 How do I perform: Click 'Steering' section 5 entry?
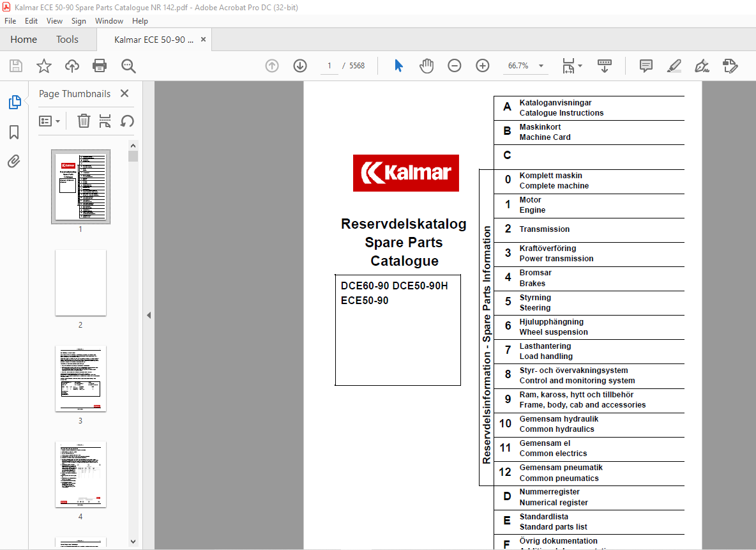[534, 308]
